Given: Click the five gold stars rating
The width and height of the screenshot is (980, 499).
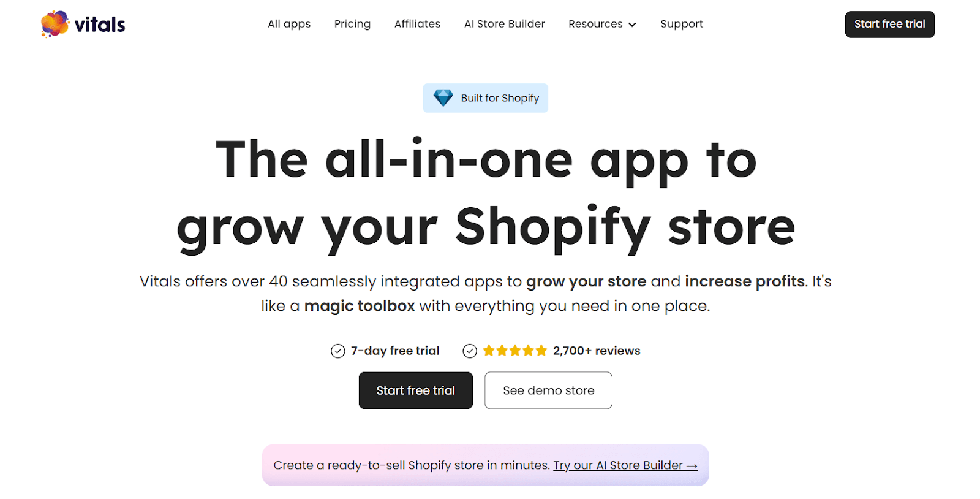Looking at the screenshot, I should click(x=514, y=351).
